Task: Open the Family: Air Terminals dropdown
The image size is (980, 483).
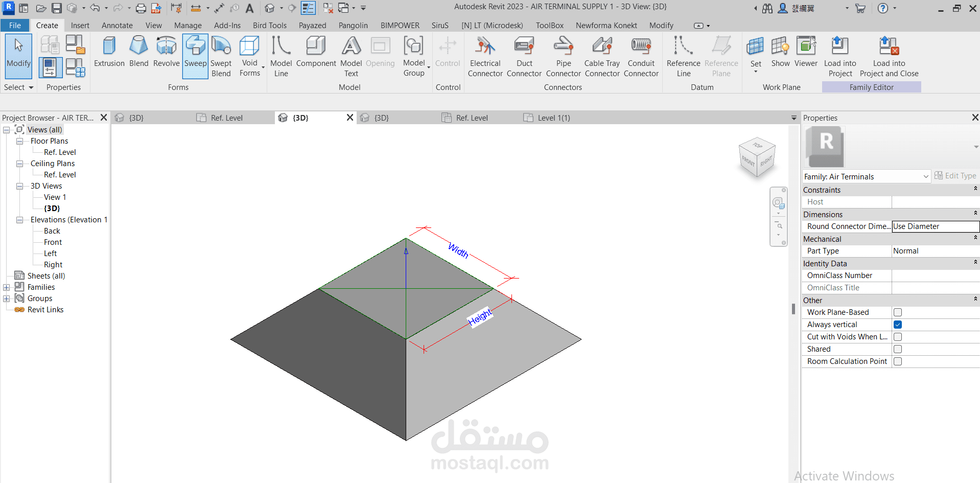Action: point(867,176)
